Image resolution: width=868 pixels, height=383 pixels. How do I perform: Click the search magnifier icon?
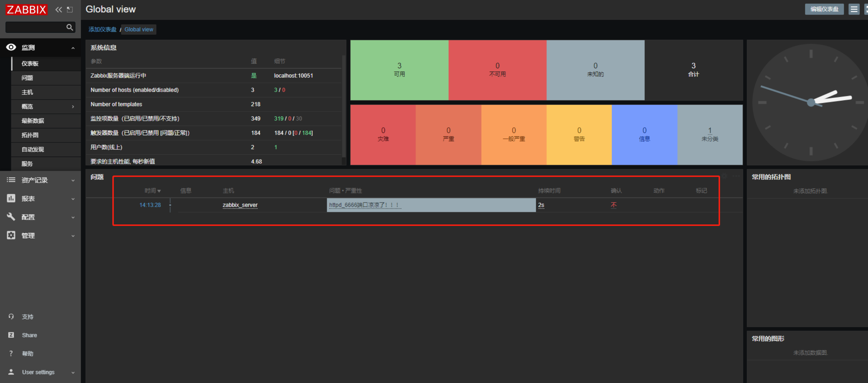(70, 27)
